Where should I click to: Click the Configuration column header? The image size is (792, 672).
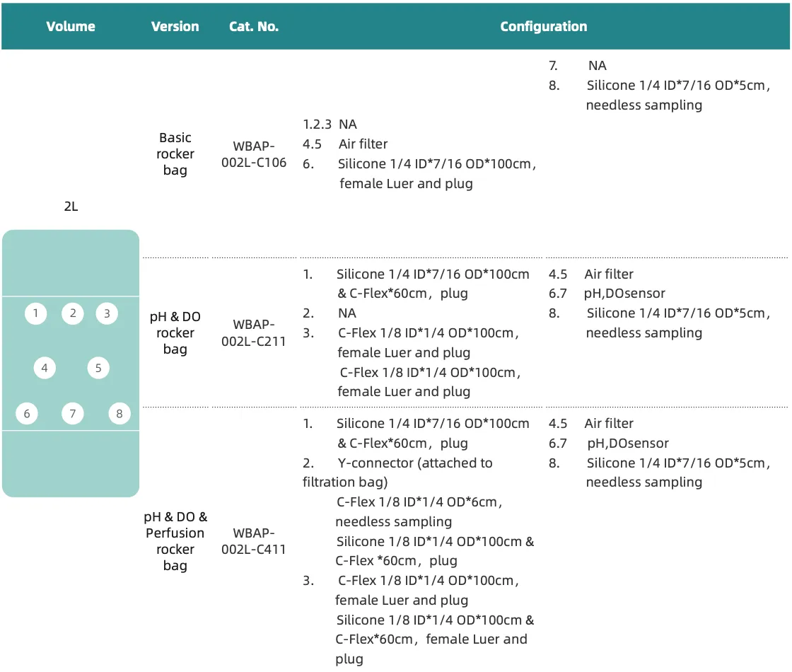pyautogui.click(x=544, y=26)
